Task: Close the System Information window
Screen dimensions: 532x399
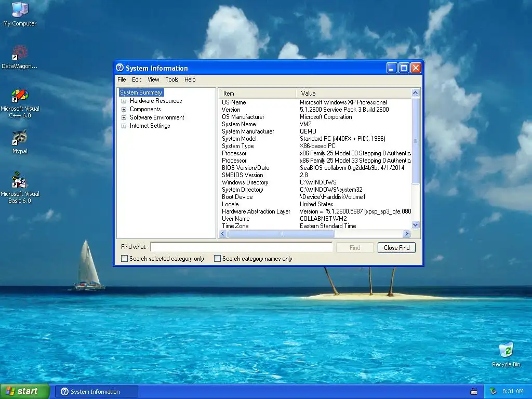Action: [416, 68]
